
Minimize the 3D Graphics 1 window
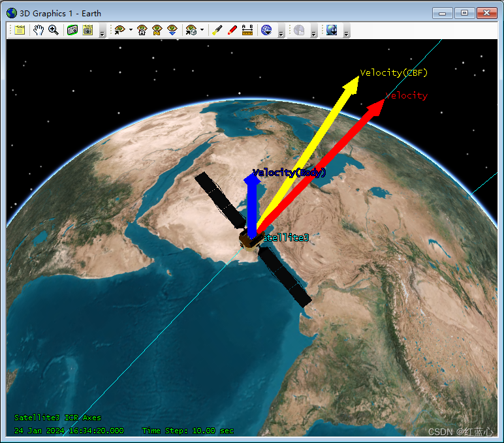click(442, 13)
